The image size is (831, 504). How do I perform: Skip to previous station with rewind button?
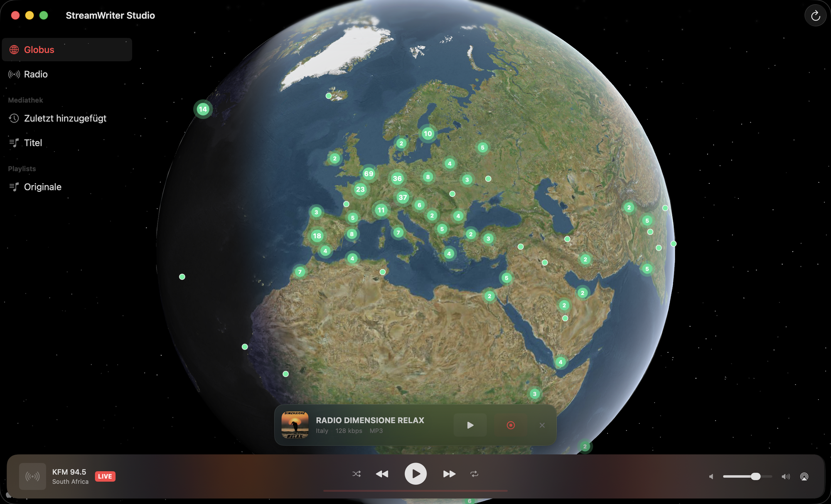[382, 474]
